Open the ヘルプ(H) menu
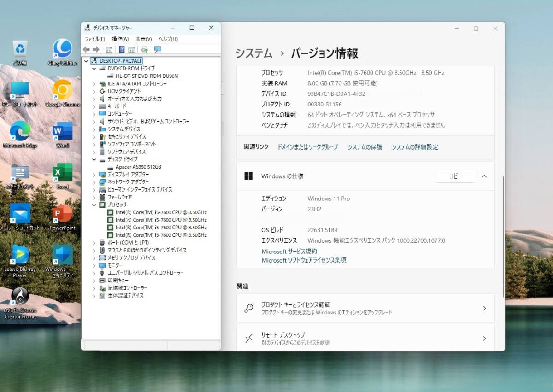Viewport: 553px width, 392px height. point(168,39)
